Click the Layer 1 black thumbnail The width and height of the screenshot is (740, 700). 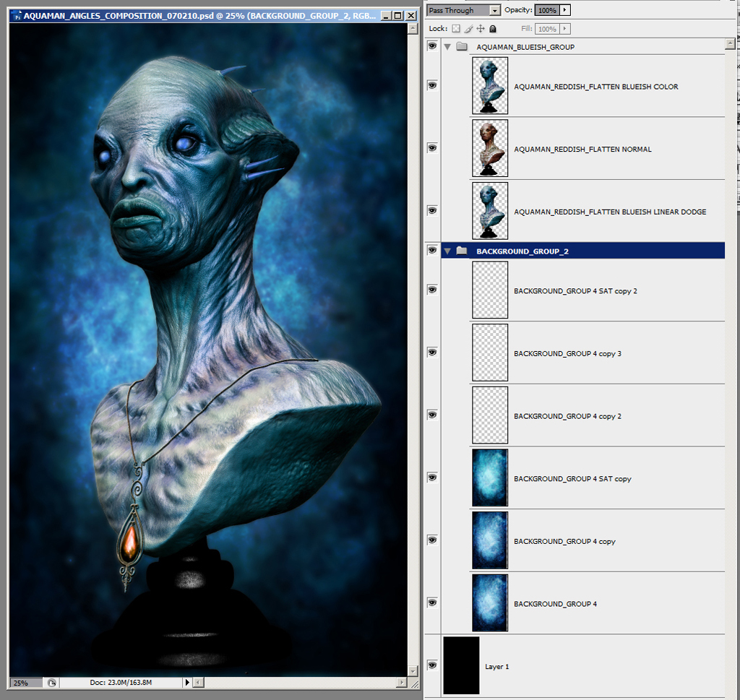tap(461, 665)
